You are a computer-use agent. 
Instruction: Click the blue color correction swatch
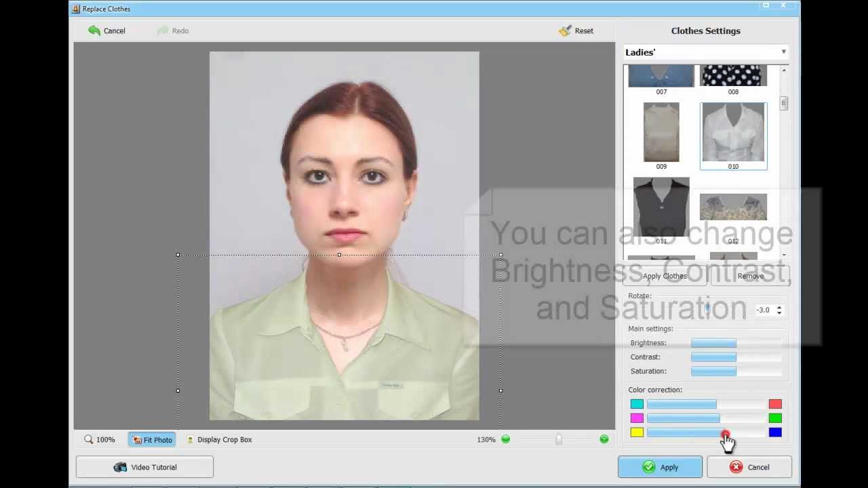[775, 432]
